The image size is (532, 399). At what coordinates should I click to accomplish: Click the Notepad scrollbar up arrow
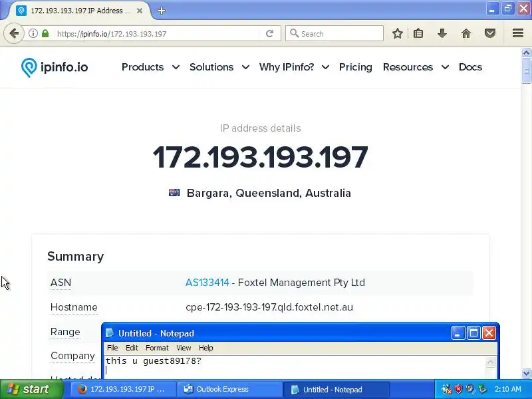(490, 362)
